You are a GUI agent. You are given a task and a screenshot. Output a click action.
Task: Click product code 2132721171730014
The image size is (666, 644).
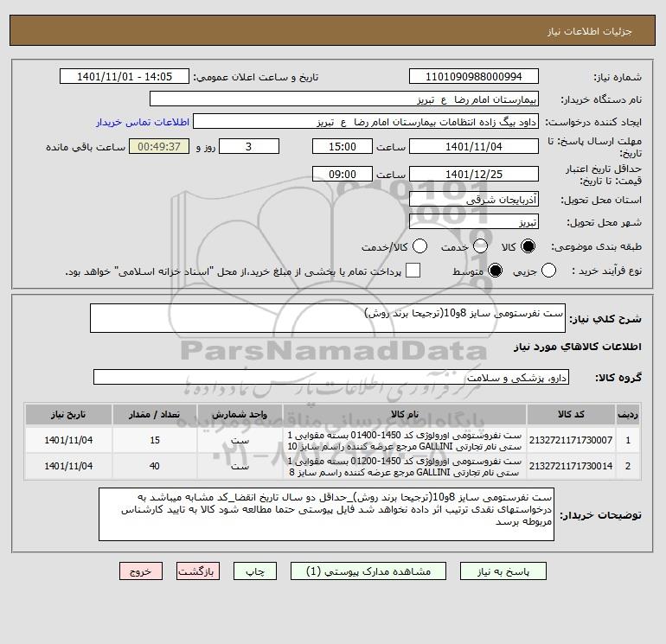(x=571, y=466)
